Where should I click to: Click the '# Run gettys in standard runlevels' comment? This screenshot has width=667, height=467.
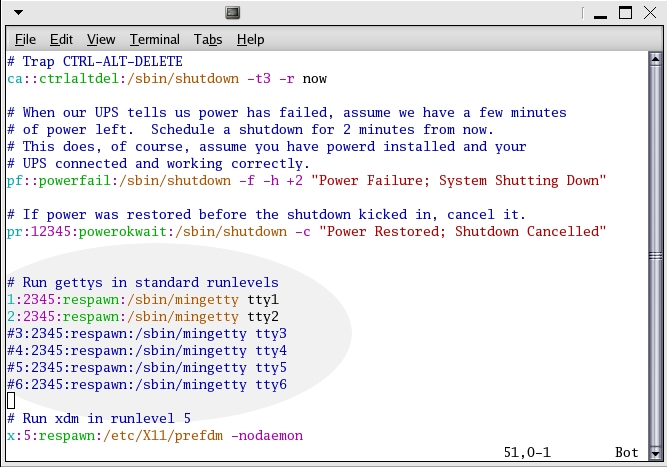pos(143,282)
